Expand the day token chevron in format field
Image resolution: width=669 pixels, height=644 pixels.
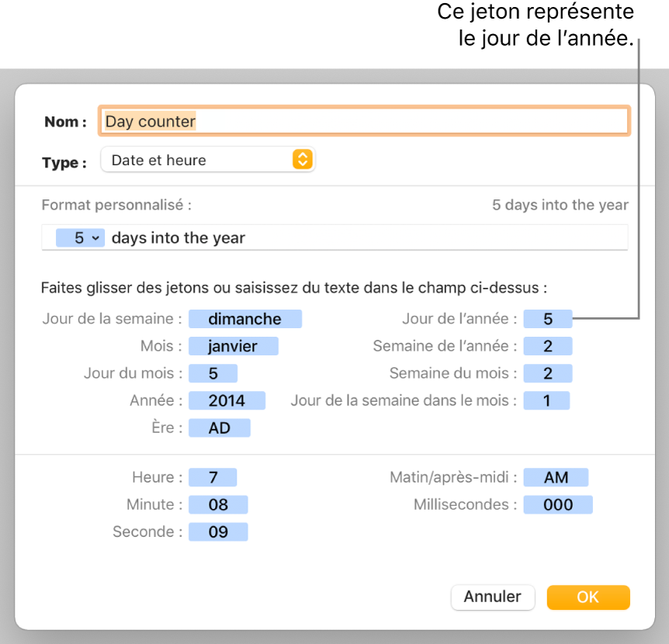point(95,238)
